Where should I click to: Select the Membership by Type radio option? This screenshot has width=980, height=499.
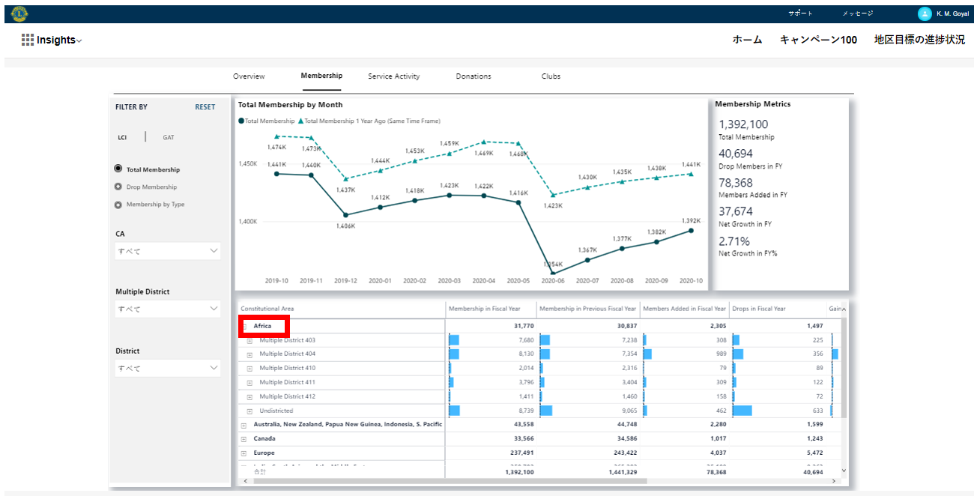coord(118,205)
